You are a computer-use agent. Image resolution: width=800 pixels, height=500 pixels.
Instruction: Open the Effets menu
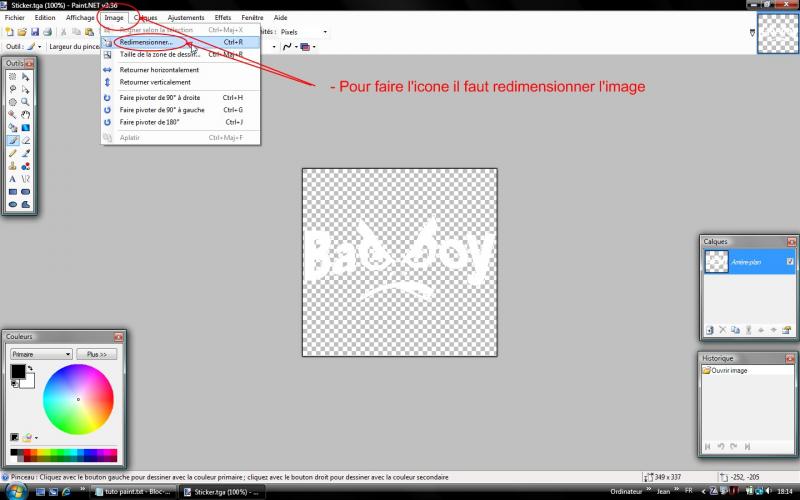[x=222, y=17]
